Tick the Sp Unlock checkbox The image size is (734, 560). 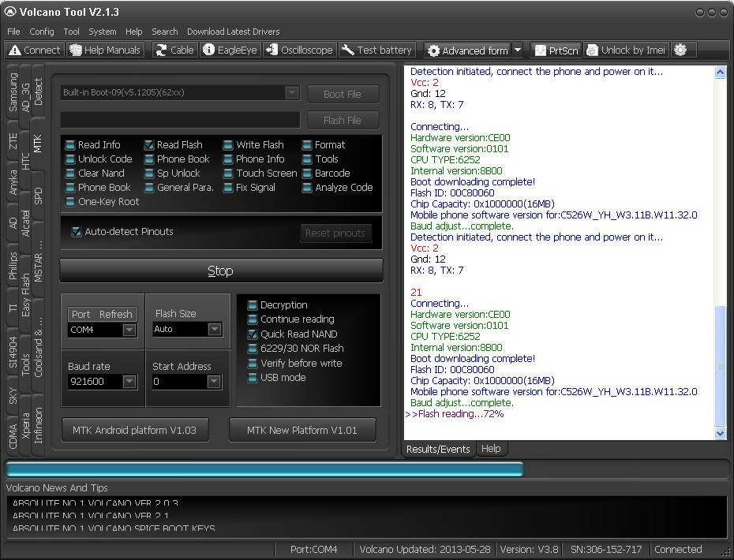point(149,173)
